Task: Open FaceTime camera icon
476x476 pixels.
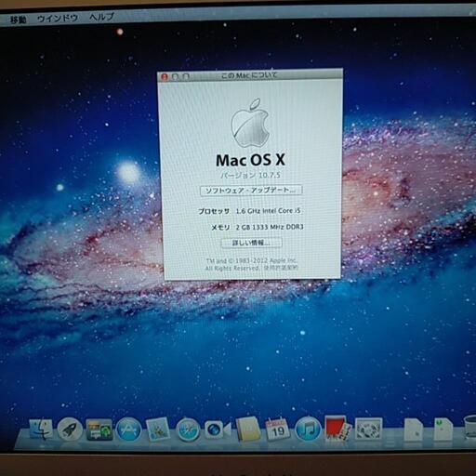Action: click(218, 430)
